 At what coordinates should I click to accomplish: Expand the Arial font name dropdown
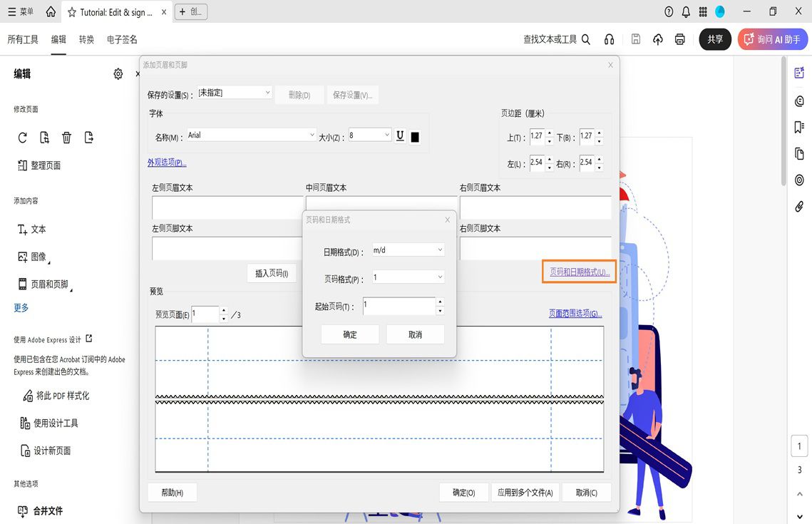312,135
